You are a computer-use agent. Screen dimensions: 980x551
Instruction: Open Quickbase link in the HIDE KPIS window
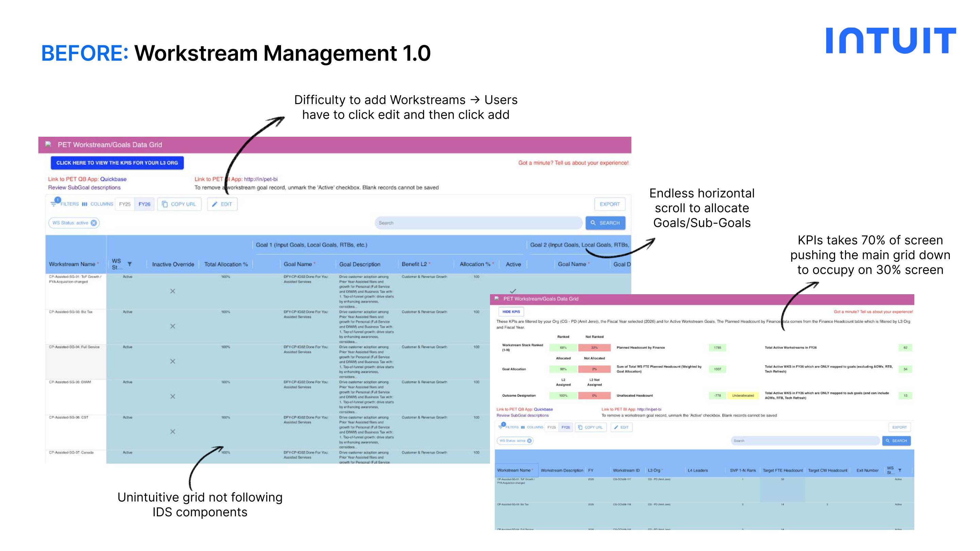[x=543, y=410]
